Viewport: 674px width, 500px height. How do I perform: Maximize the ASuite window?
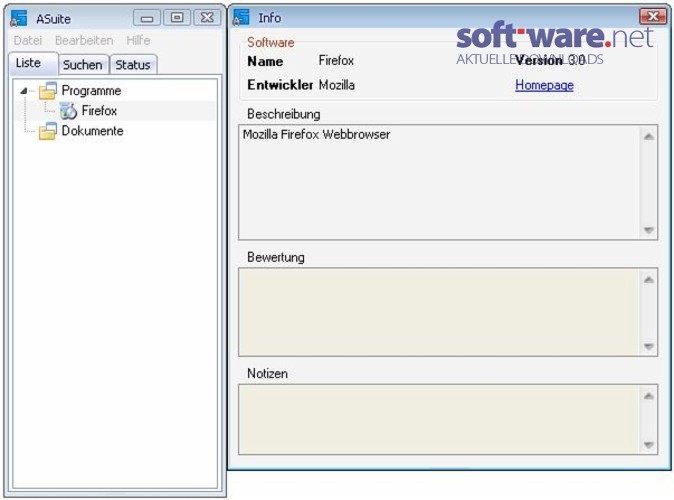[177, 18]
